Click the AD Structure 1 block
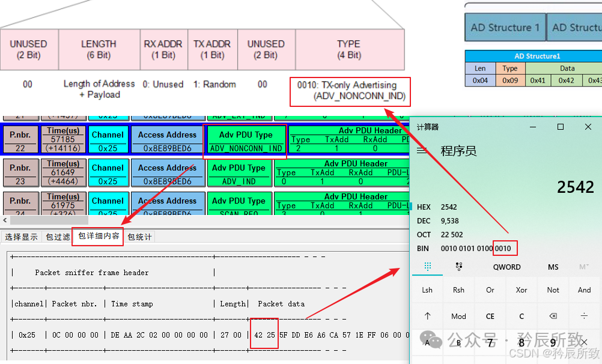This screenshot has width=602, height=364. click(x=505, y=27)
